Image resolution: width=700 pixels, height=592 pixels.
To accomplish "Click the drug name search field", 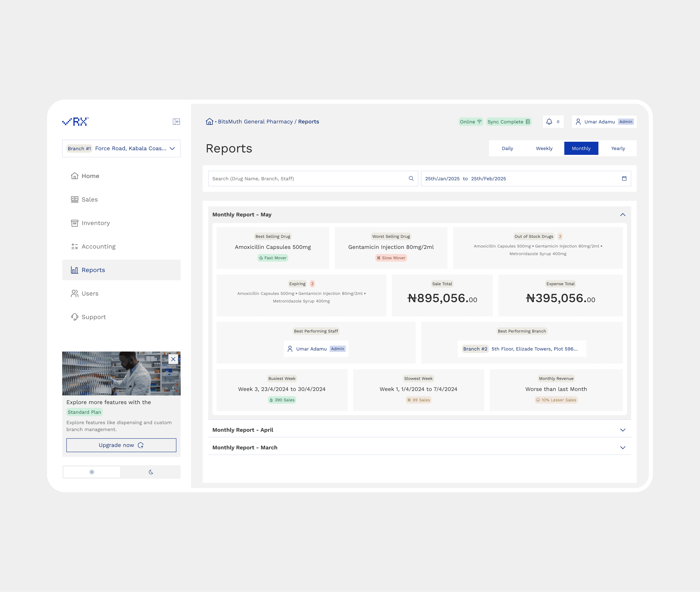I will coord(302,178).
